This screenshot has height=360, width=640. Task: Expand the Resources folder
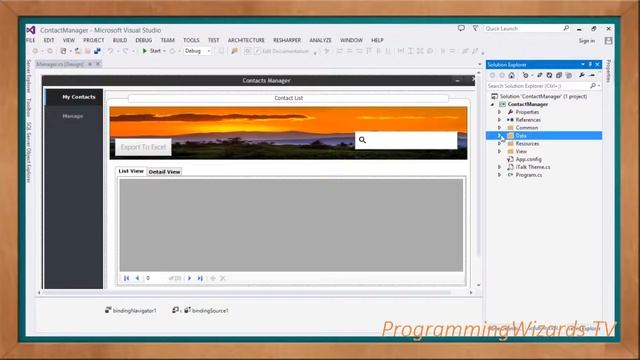[x=499, y=143]
